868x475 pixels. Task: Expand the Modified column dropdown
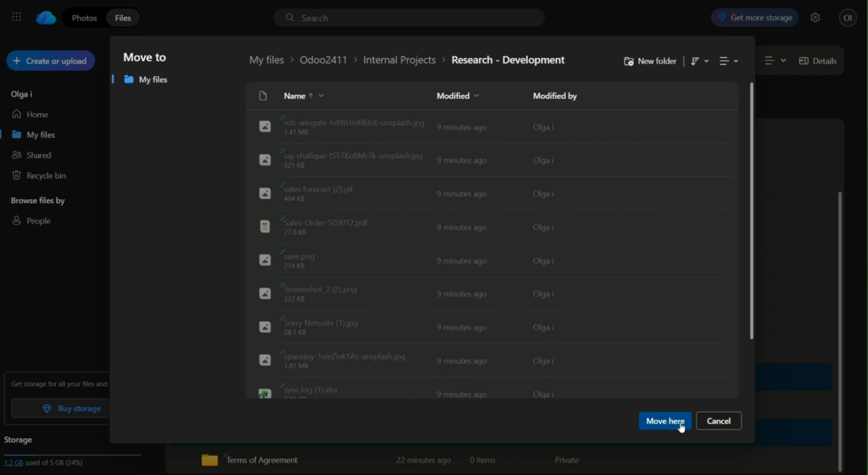point(476,96)
